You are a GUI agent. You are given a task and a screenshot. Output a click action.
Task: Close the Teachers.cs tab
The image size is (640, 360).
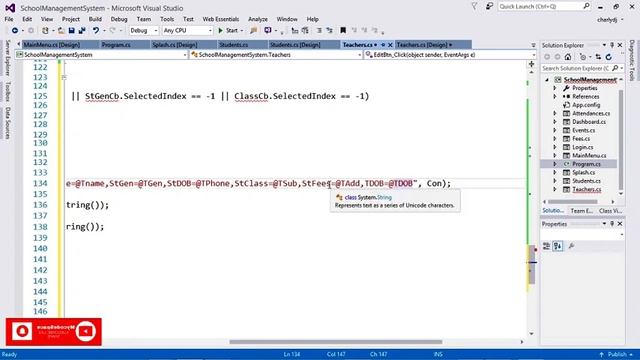click(390, 44)
